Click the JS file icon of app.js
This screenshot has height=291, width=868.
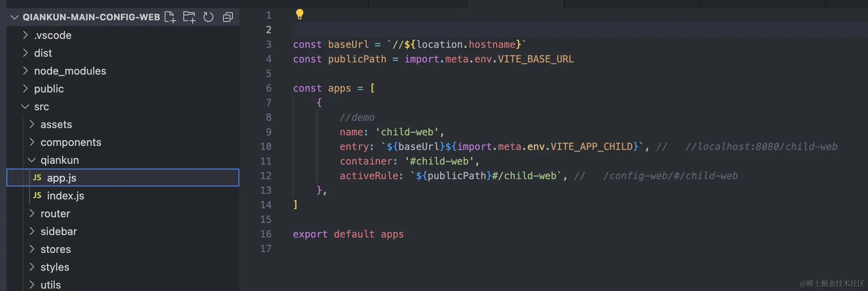point(37,178)
